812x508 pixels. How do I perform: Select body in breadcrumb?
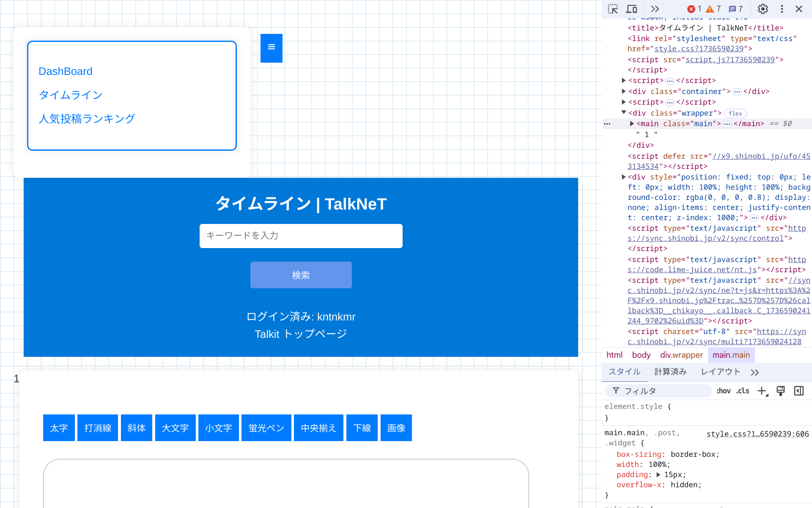[x=641, y=355]
